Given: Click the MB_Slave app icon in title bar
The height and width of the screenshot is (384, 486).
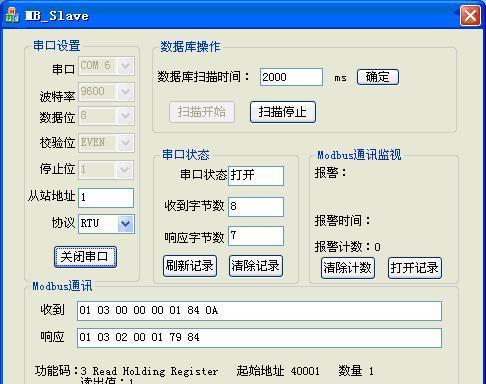Looking at the screenshot, I should tap(13, 15).
